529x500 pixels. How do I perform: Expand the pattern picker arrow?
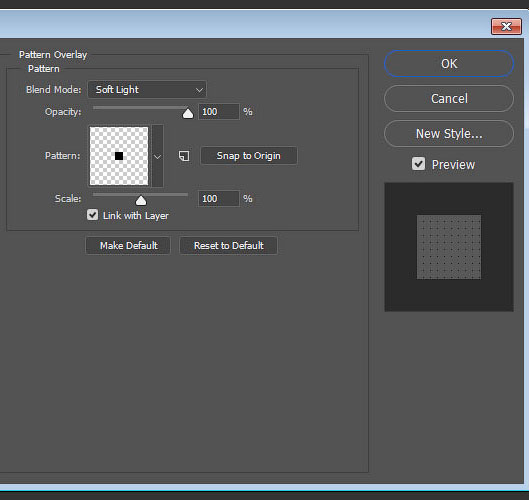158,156
